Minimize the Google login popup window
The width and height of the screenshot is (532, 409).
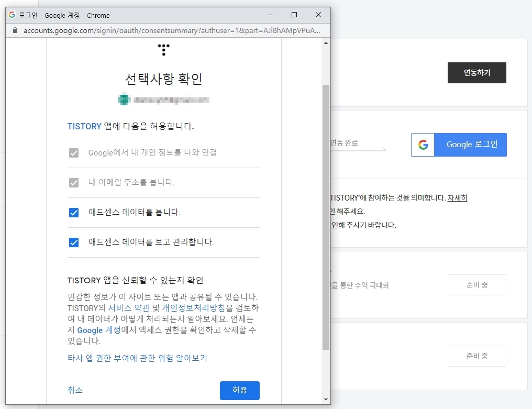pyautogui.click(x=270, y=15)
